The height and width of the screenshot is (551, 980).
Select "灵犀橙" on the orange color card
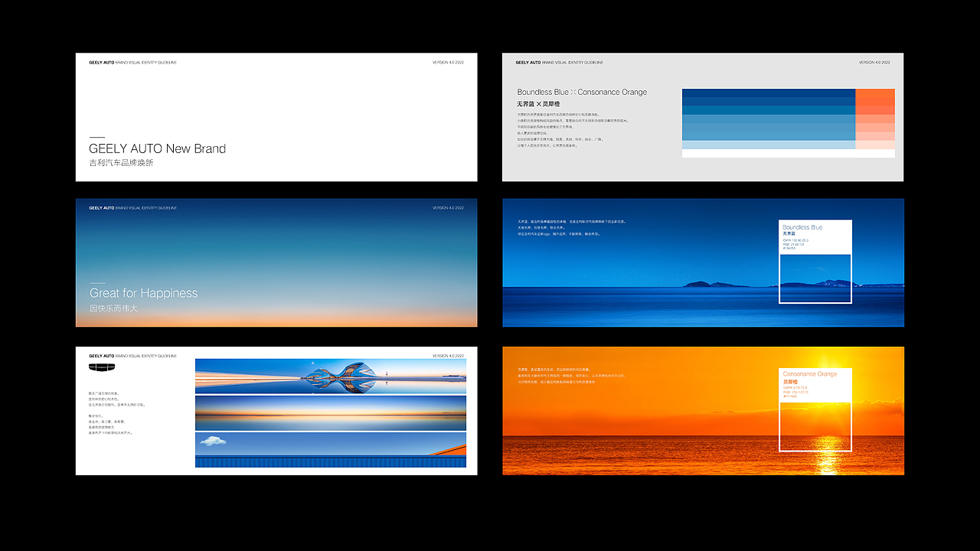(x=789, y=381)
